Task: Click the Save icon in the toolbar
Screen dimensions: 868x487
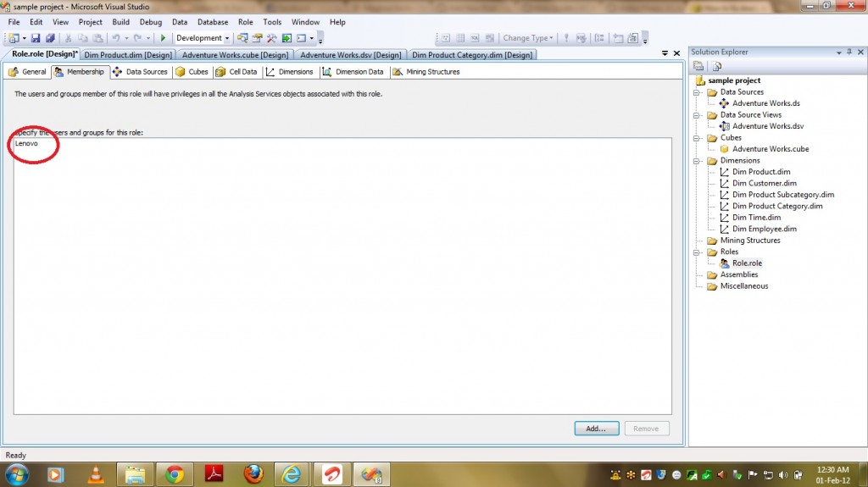Action: click(36, 38)
